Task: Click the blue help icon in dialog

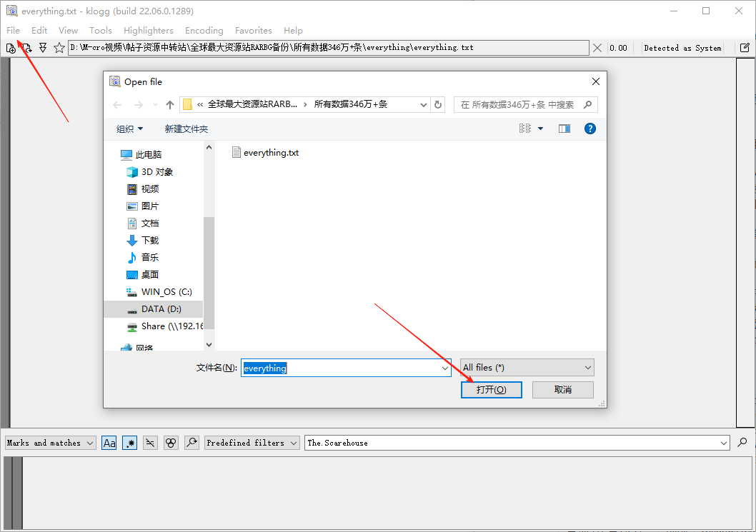Action: [590, 129]
